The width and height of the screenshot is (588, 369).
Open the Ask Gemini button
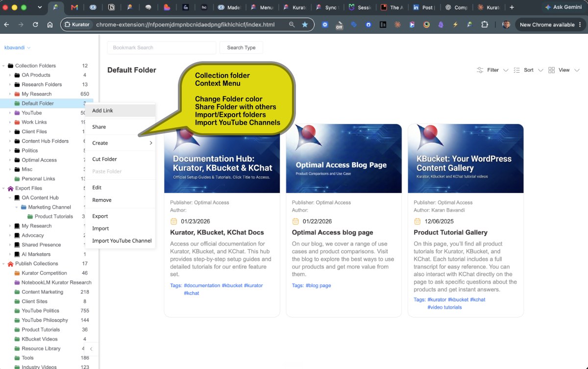point(564,7)
